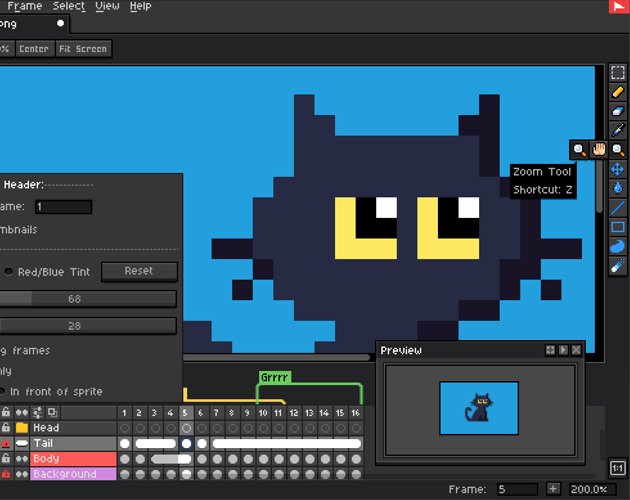Image resolution: width=630 pixels, height=500 pixels.
Task: Play animation in the Preview window
Action: pyautogui.click(x=563, y=350)
